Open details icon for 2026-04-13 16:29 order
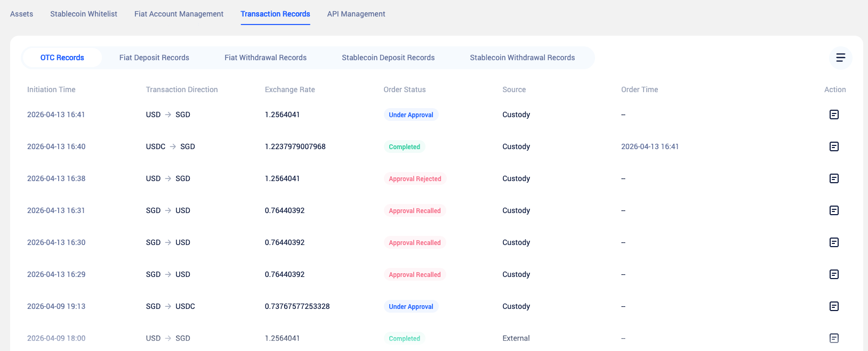 [x=834, y=274]
